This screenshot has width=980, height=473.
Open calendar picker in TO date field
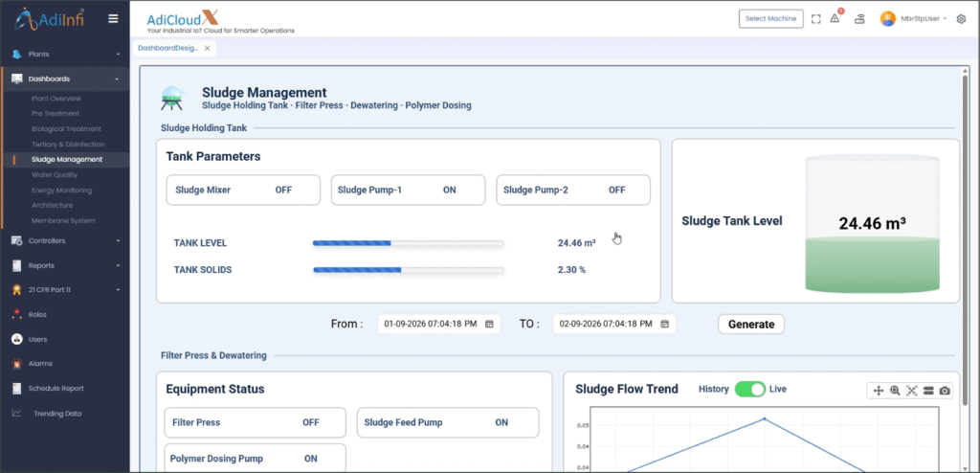pyautogui.click(x=665, y=324)
